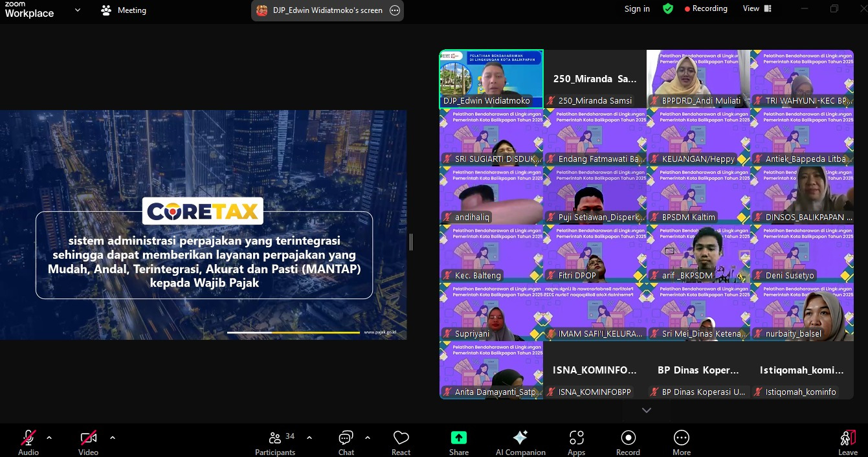This screenshot has width=868, height=457.
Task: Expand video settings arrow beside Video
Action: [113, 438]
